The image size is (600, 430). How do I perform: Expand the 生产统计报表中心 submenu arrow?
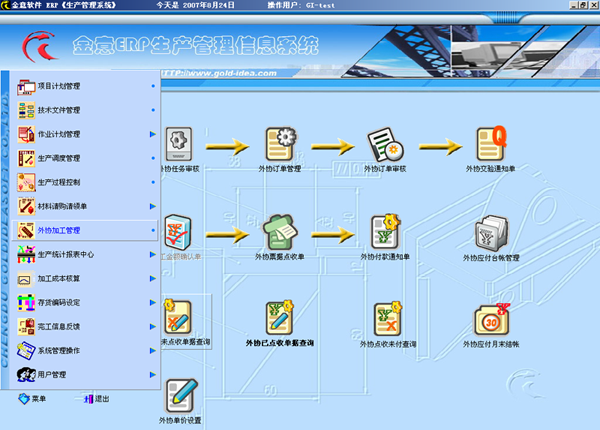(152, 255)
